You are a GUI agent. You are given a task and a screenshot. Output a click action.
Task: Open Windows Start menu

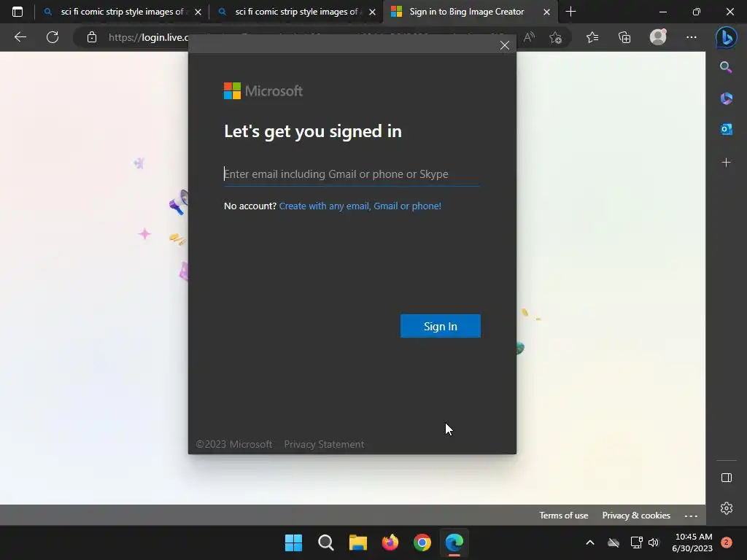[293, 542]
